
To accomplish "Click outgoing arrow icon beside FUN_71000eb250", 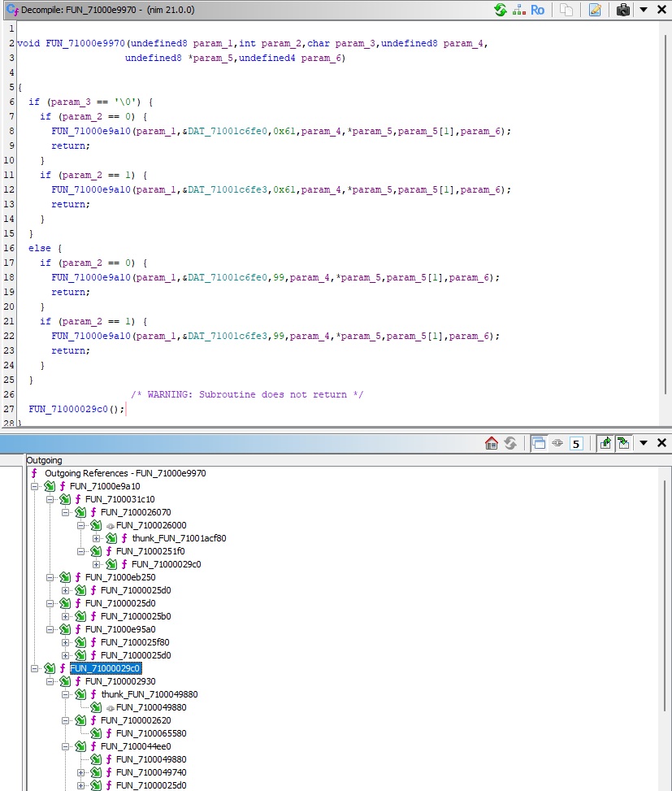I will (64, 577).
